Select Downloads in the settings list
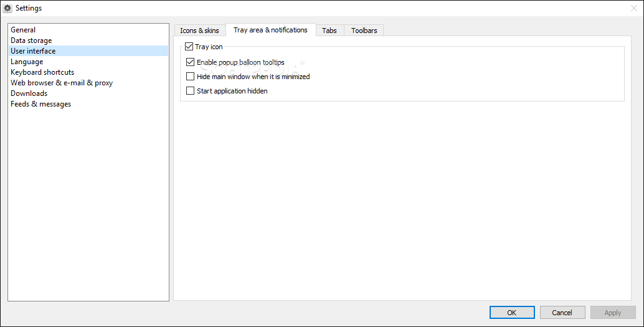 tap(88, 93)
